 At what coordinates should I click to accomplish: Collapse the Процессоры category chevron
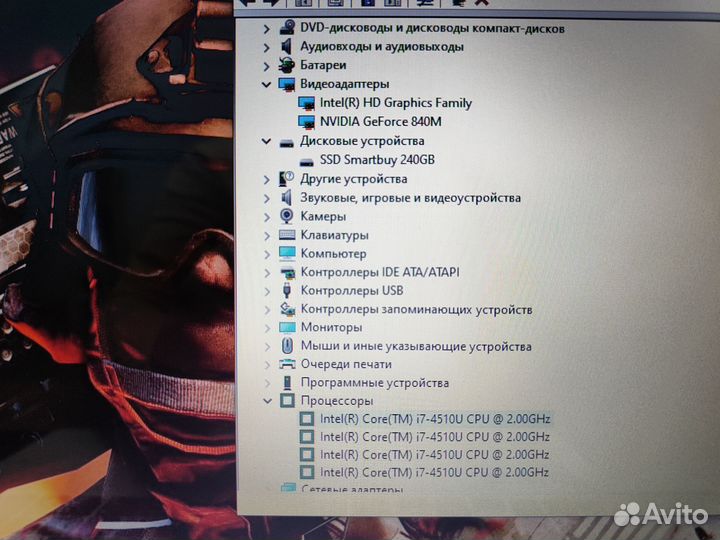click(267, 401)
